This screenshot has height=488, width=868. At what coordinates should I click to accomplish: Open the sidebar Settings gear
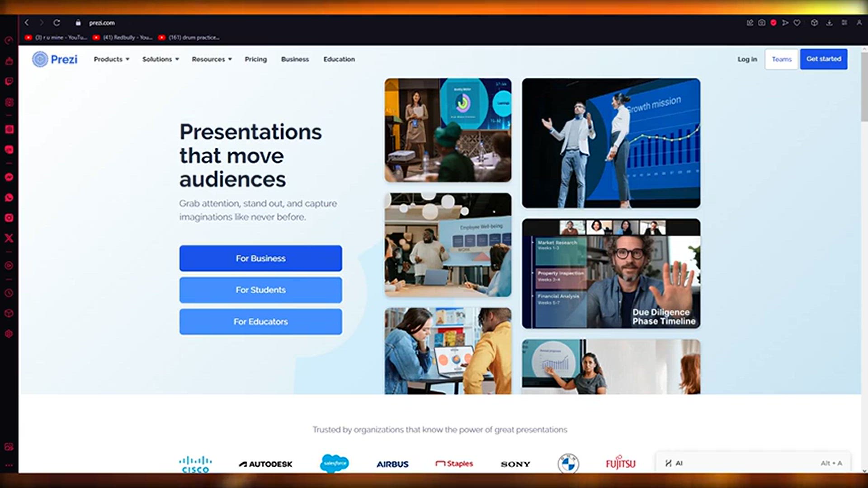[9, 334]
